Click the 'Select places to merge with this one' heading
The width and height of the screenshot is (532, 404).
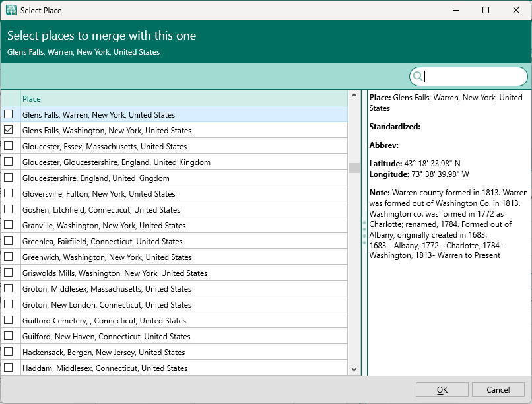coord(102,36)
